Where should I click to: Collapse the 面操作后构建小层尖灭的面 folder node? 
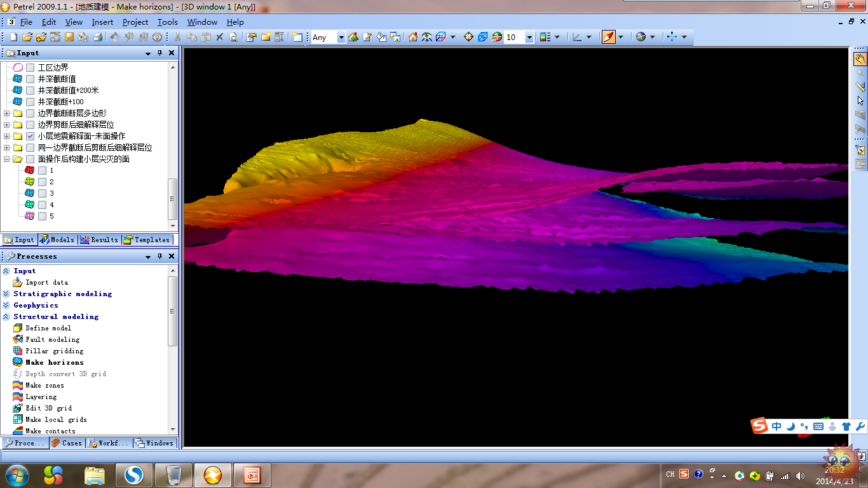point(7,159)
